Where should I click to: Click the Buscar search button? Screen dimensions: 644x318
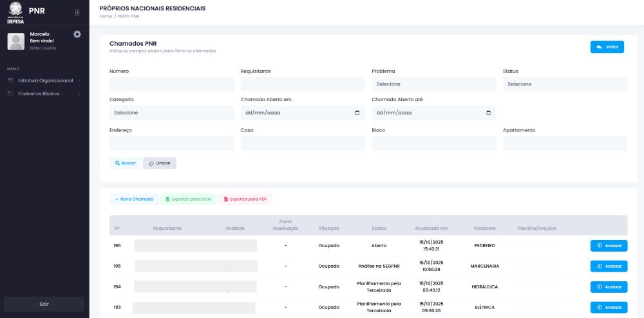[x=125, y=164]
